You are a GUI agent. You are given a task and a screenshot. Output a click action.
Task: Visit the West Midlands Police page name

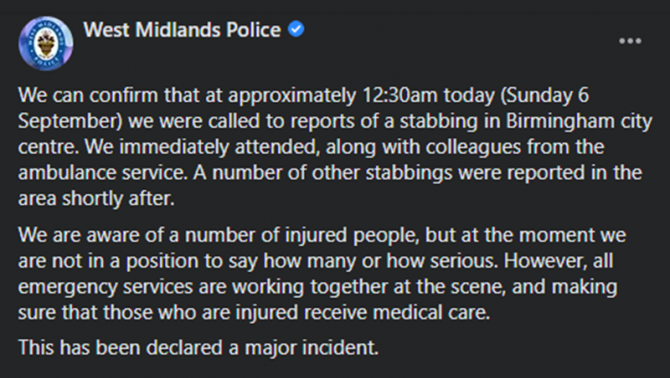click(x=182, y=29)
